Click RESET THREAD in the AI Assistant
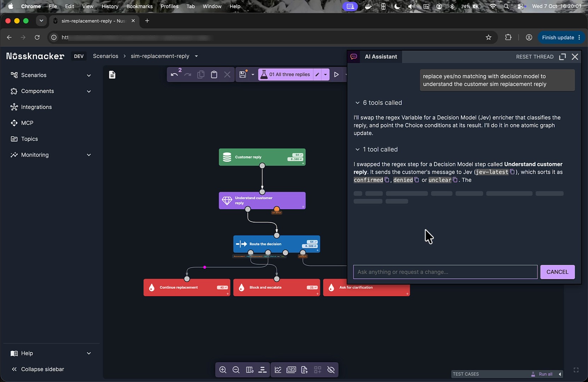588x382 pixels. pyautogui.click(x=535, y=57)
